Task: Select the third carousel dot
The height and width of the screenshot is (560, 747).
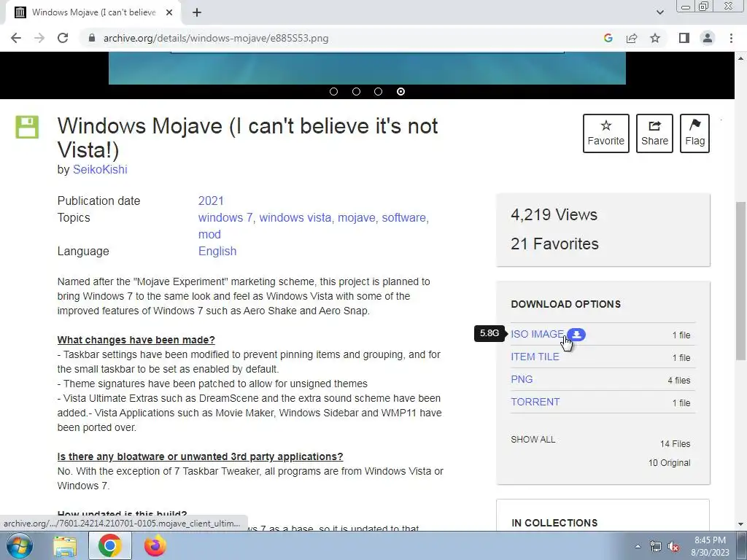Action: pyautogui.click(x=379, y=91)
